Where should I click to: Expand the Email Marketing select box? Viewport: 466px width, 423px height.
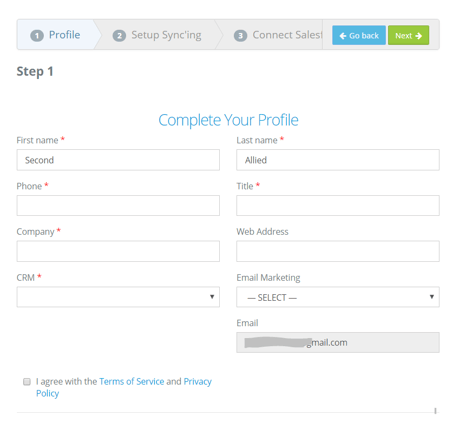pyautogui.click(x=338, y=297)
